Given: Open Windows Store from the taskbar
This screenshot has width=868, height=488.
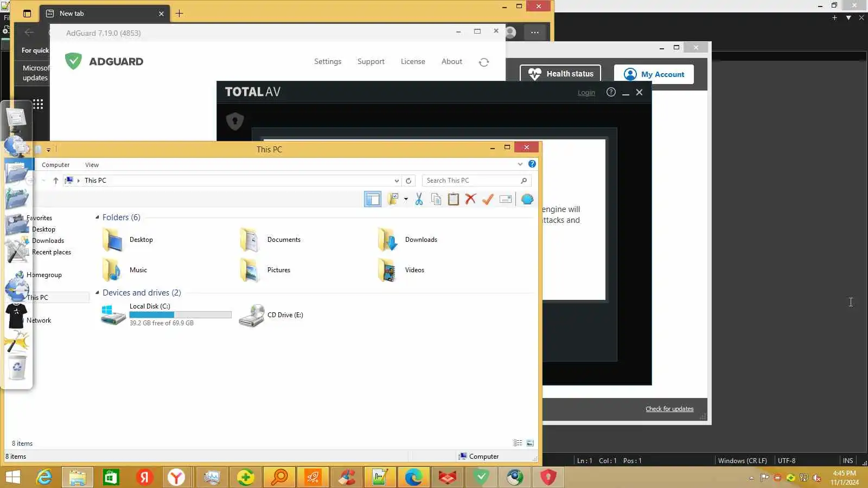Looking at the screenshot, I should click(111, 477).
